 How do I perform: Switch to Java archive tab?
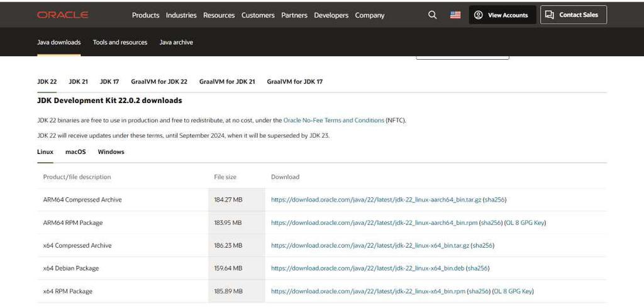[176, 42]
